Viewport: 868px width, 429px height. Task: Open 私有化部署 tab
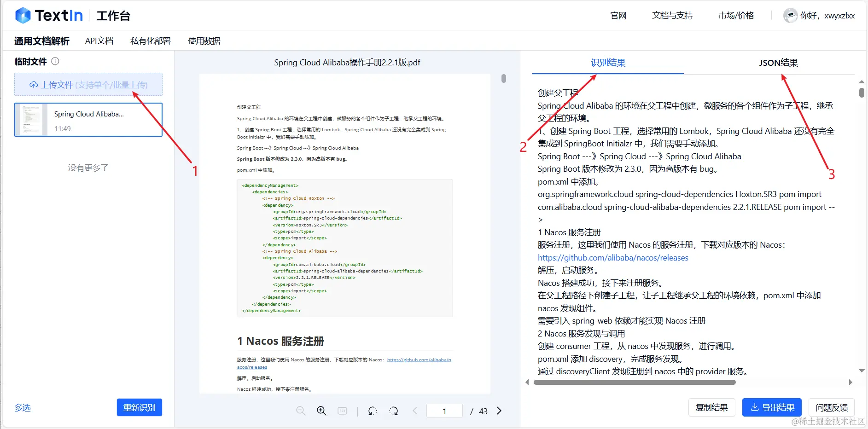click(151, 41)
